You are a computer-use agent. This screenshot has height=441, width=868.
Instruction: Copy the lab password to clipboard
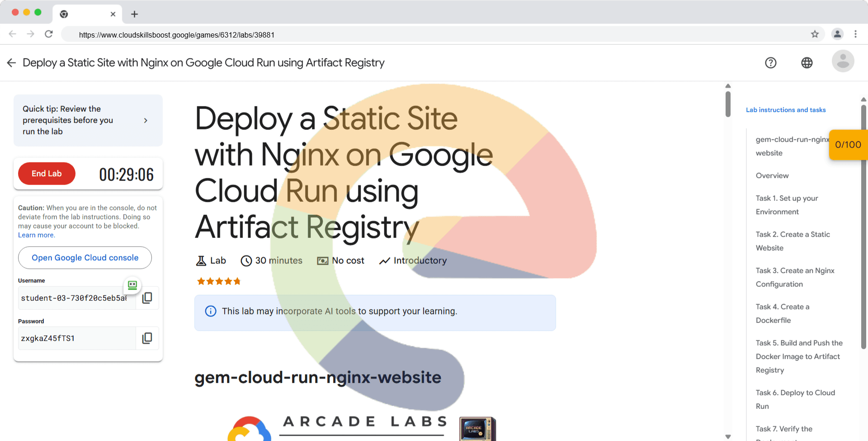point(147,338)
